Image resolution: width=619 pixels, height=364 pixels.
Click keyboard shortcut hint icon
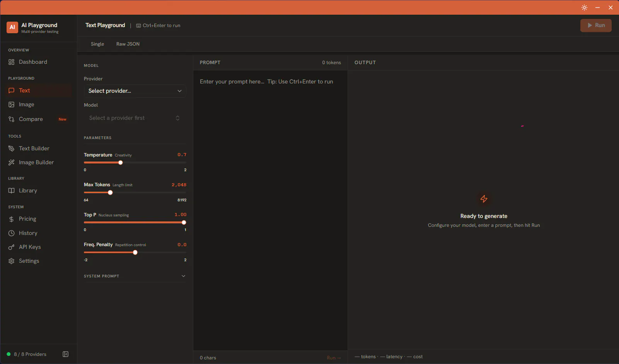tap(138, 26)
